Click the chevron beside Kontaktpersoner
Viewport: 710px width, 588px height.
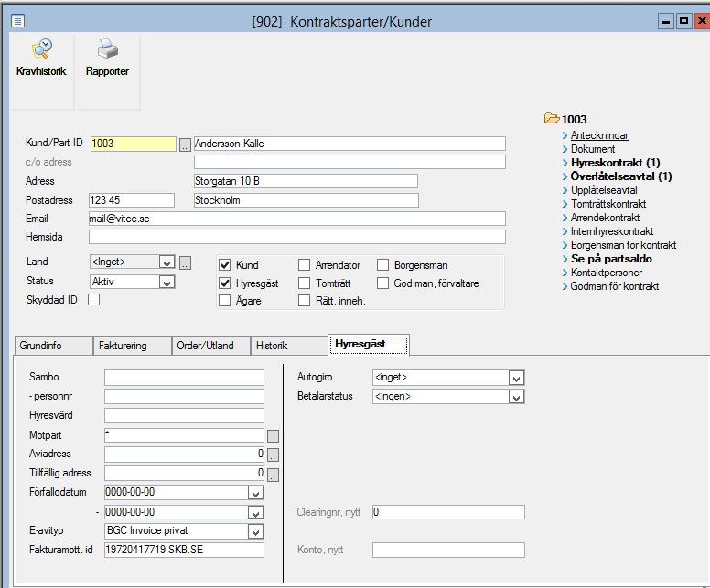tap(565, 273)
